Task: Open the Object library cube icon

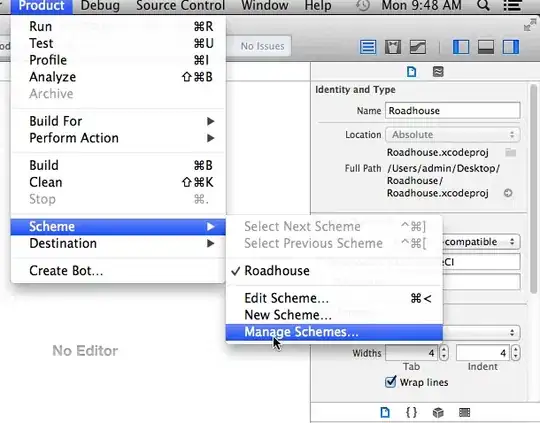Action: point(438,412)
